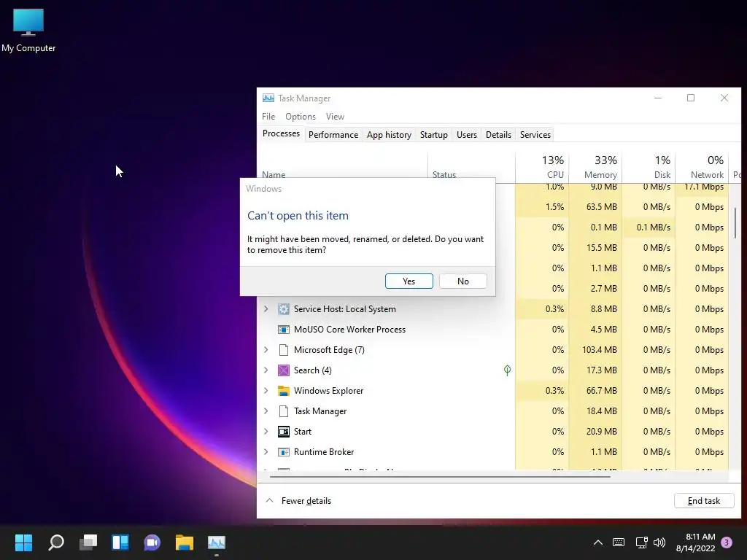This screenshot has height=560, width=747.
Task: Switch to the Users tab
Action: tap(466, 135)
